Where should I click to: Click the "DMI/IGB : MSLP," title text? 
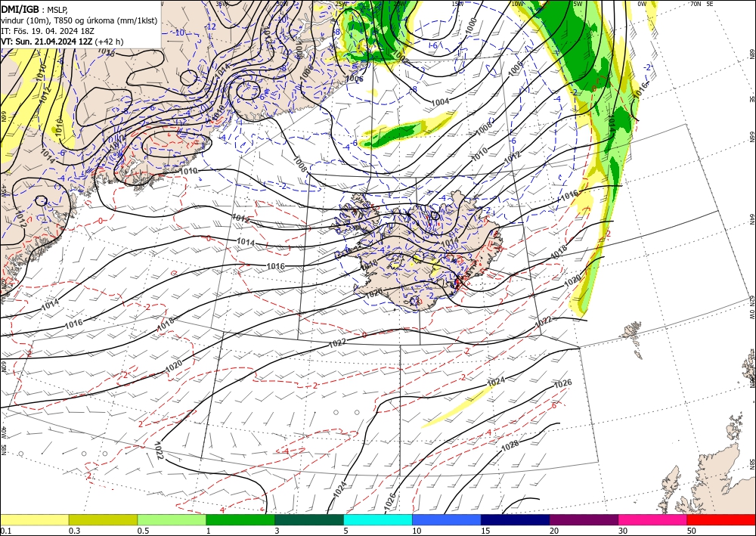click(34, 10)
